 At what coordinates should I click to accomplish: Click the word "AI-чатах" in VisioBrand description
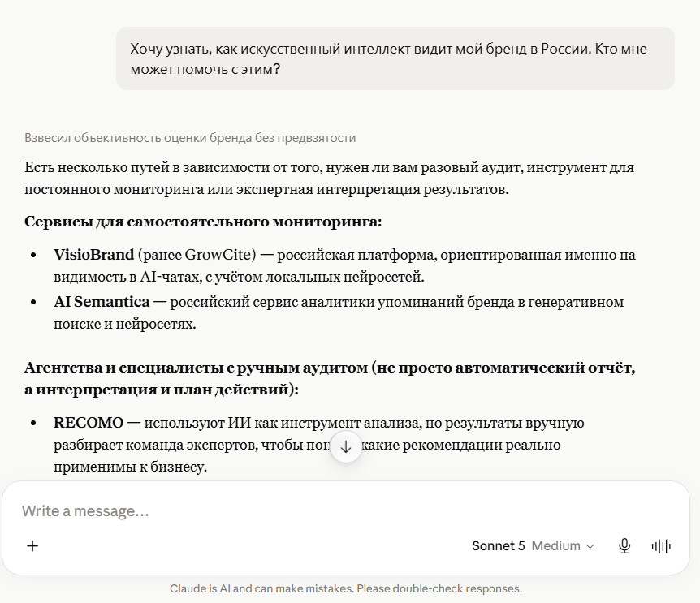pos(168,277)
